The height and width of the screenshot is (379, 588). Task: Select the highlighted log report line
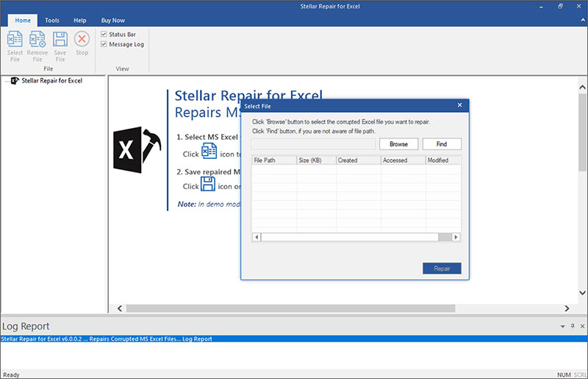(x=293, y=339)
